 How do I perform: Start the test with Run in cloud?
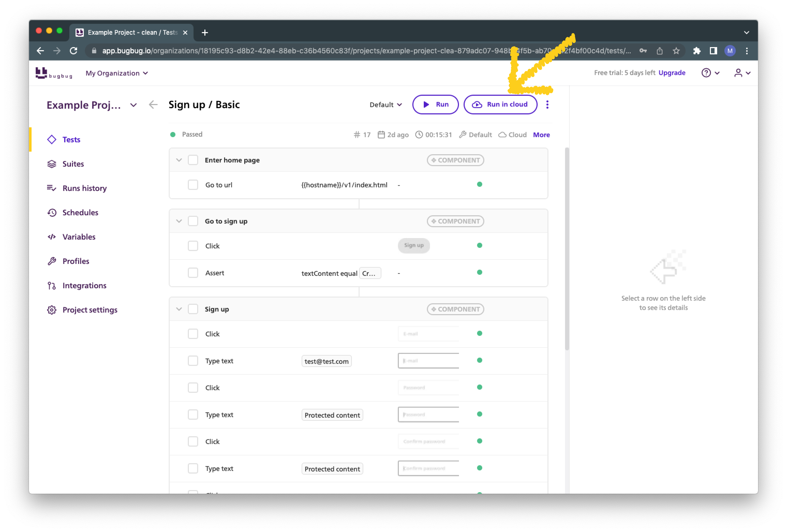coord(500,105)
